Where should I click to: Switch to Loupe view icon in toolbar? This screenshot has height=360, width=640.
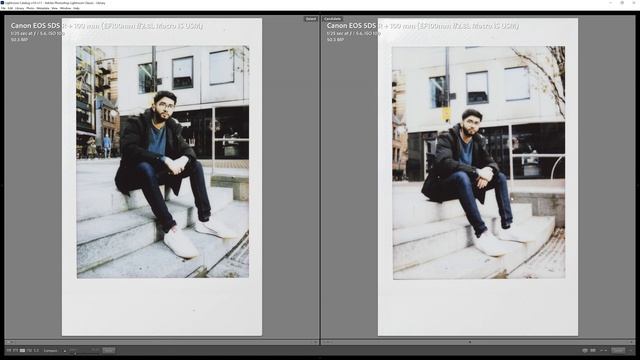pos(16,350)
